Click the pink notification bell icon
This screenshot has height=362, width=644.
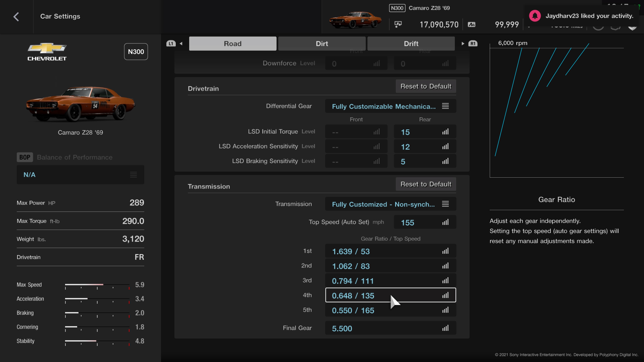pyautogui.click(x=535, y=16)
